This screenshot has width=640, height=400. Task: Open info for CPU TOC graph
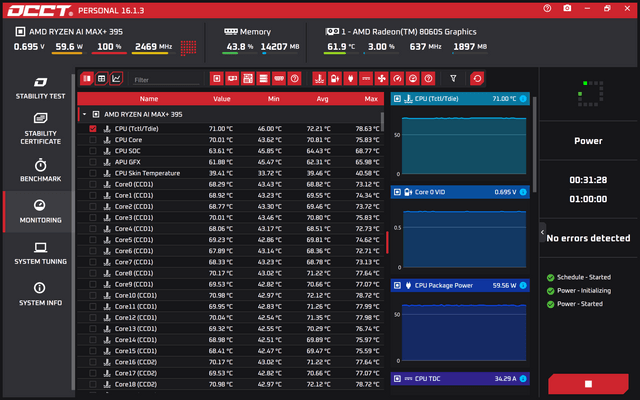[523, 379]
